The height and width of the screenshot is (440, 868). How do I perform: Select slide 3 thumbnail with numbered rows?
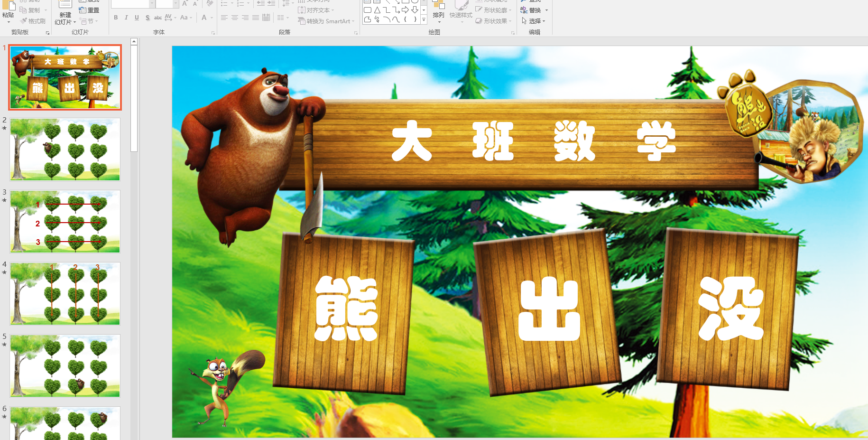tap(65, 222)
